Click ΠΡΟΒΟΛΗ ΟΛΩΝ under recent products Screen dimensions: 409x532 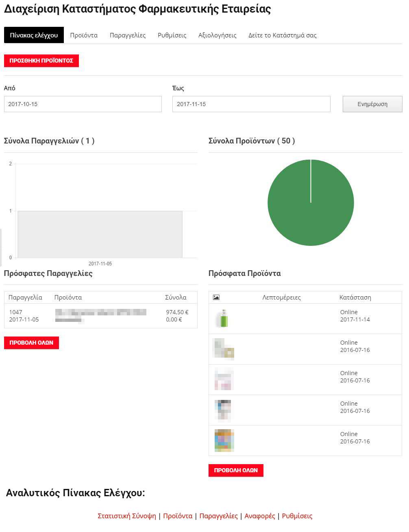pyautogui.click(x=236, y=470)
